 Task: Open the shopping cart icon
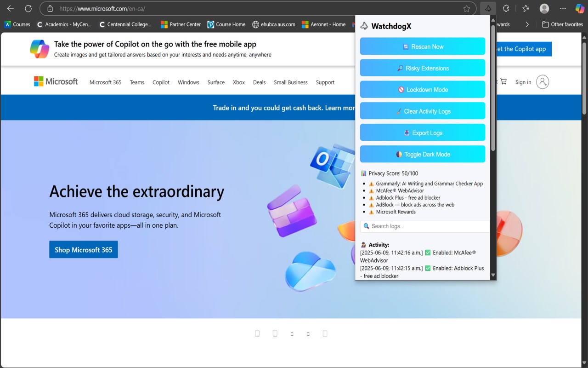coord(503,81)
